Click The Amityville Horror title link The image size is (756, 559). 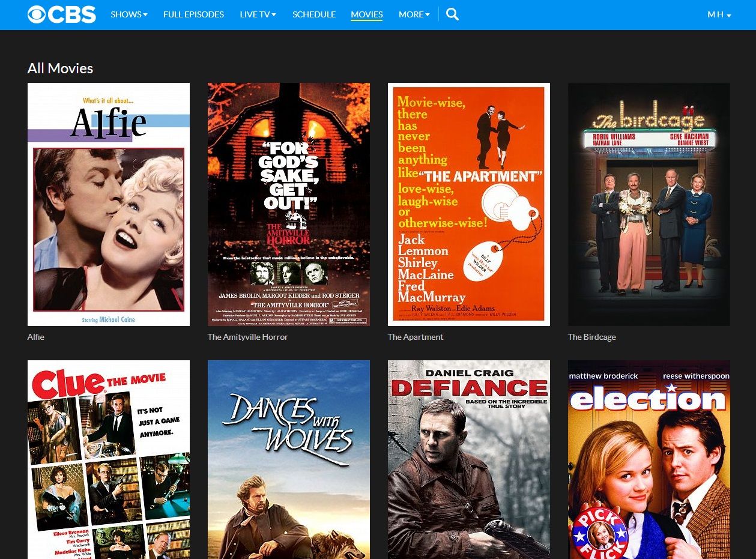248,337
